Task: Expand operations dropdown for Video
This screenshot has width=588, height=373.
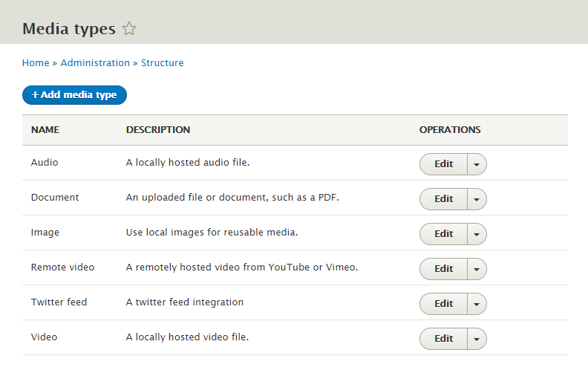Action: [x=477, y=339]
